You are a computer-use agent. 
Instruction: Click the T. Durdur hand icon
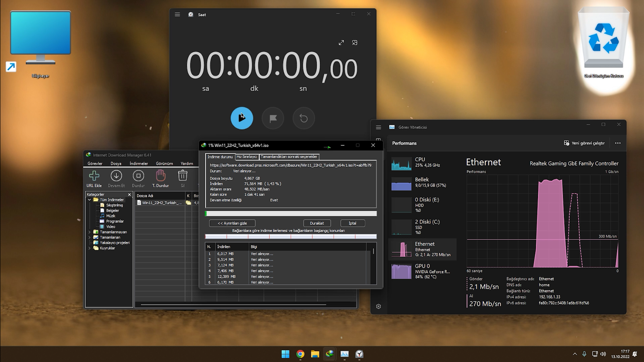click(161, 178)
